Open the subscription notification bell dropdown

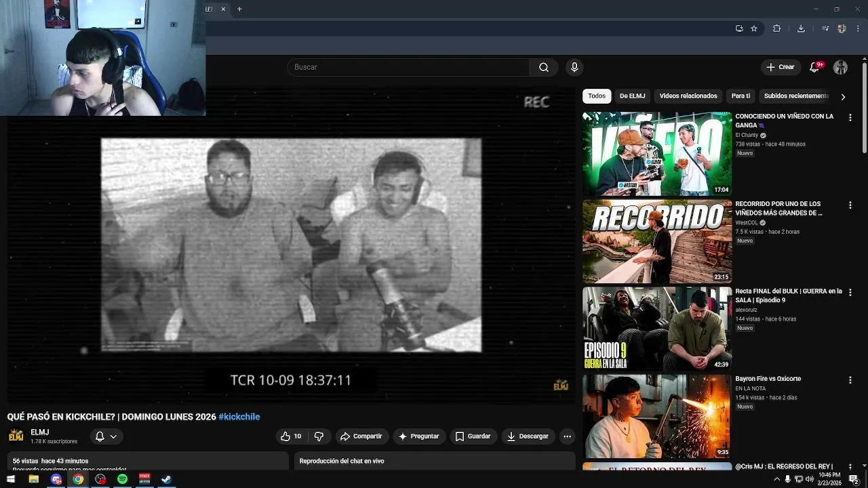106,436
